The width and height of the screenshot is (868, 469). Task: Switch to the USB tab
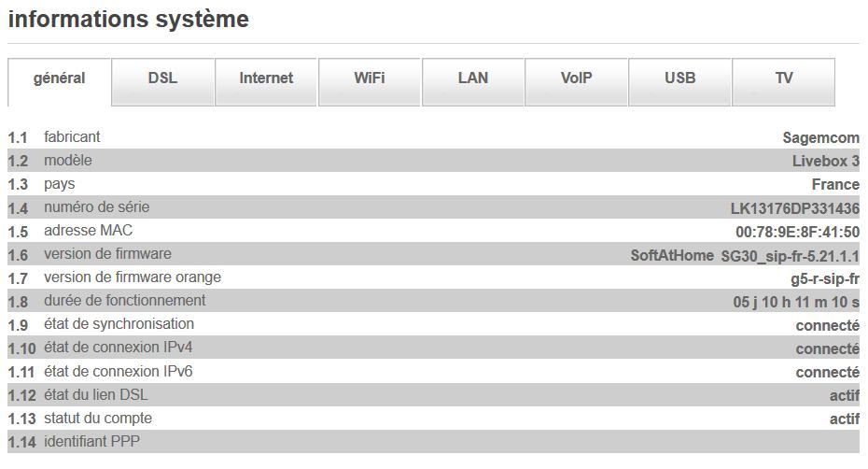click(679, 78)
